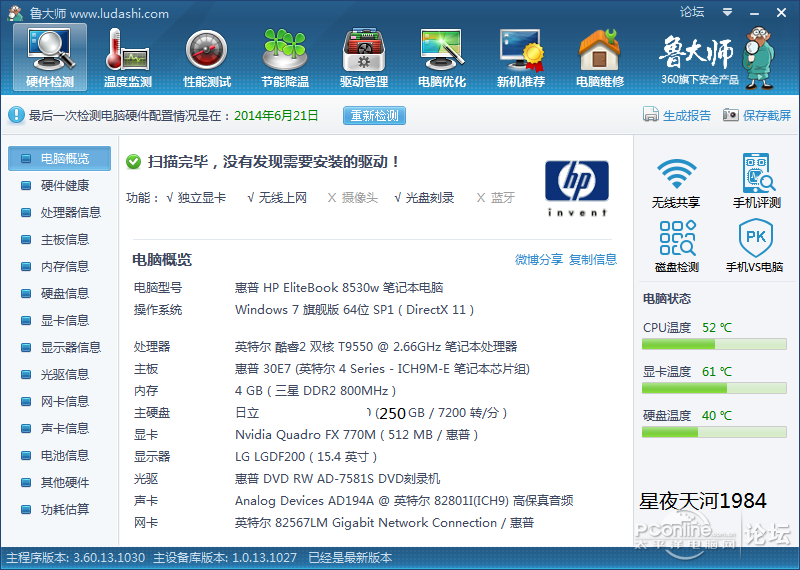800x570 pixels.
Task: Click the 硬盘温度 temperature bar
Action: 714,432
